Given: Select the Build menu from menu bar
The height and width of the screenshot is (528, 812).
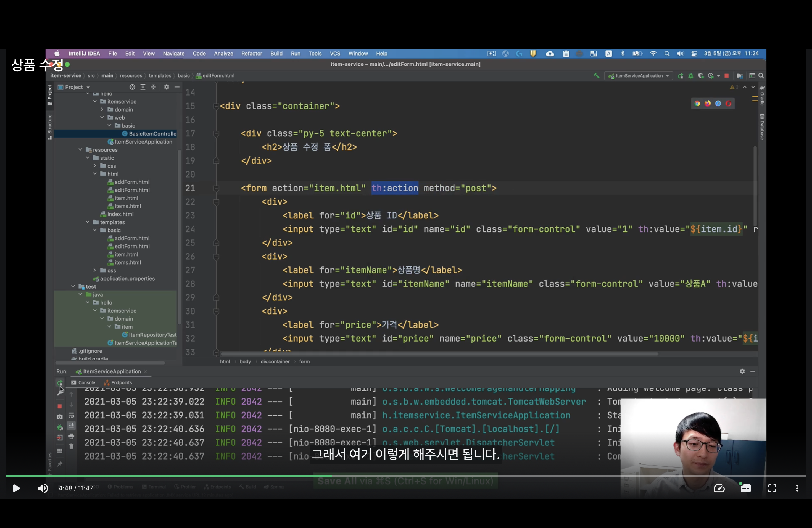Looking at the screenshot, I should coord(276,53).
